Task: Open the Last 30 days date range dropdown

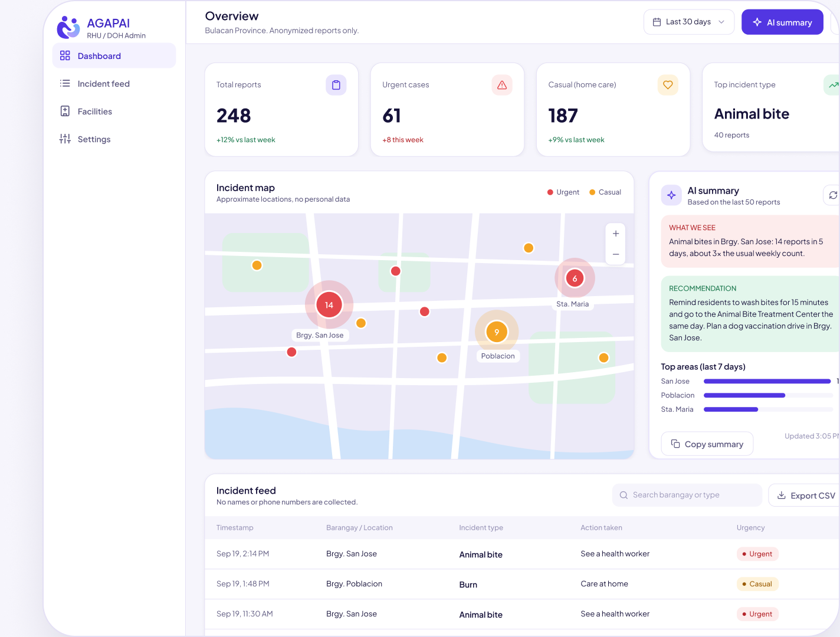Action: (x=689, y=22)
